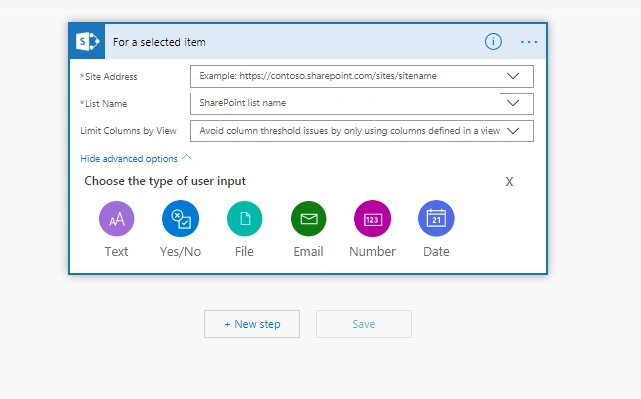Click the 'Text' caption under purple icon
The height and width of the screenshot is (399, 641).
click(116, 251)
